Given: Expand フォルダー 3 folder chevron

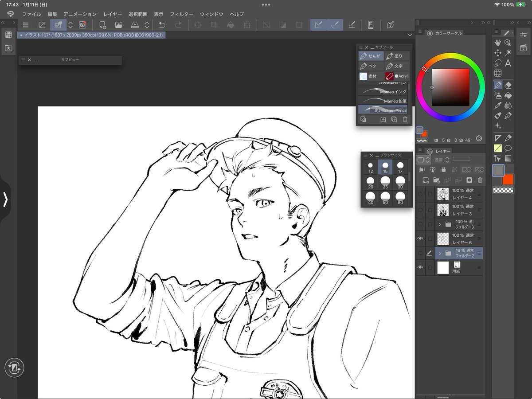Looking at the screenshot, I should coord(439,224).
